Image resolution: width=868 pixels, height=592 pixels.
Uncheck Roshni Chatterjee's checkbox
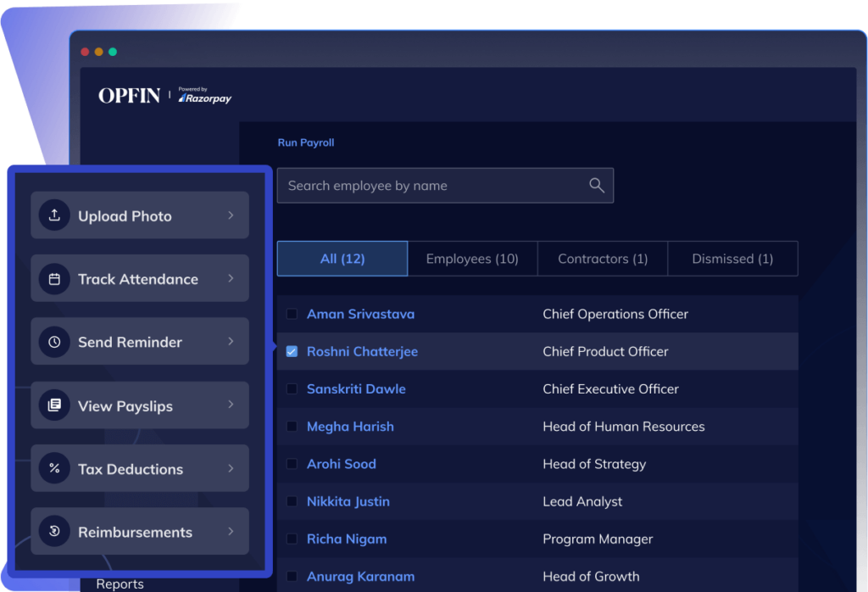click(x=292, y=351)
